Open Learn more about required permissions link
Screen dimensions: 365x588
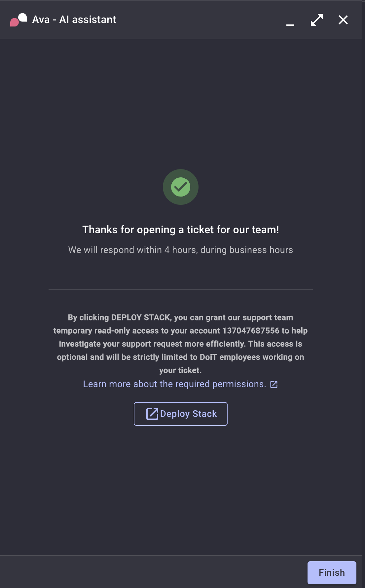pos(174,384)
